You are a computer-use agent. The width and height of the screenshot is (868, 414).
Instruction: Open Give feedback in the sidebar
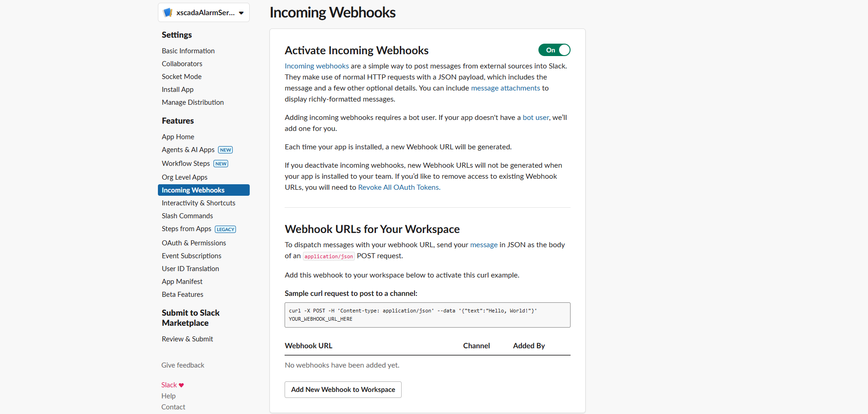point(183,365)
